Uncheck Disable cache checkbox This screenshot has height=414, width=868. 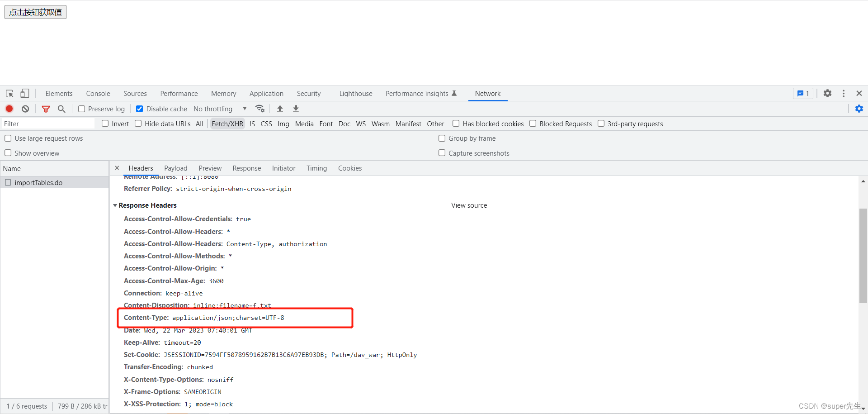pyautogui.click(x=140, y=109)
